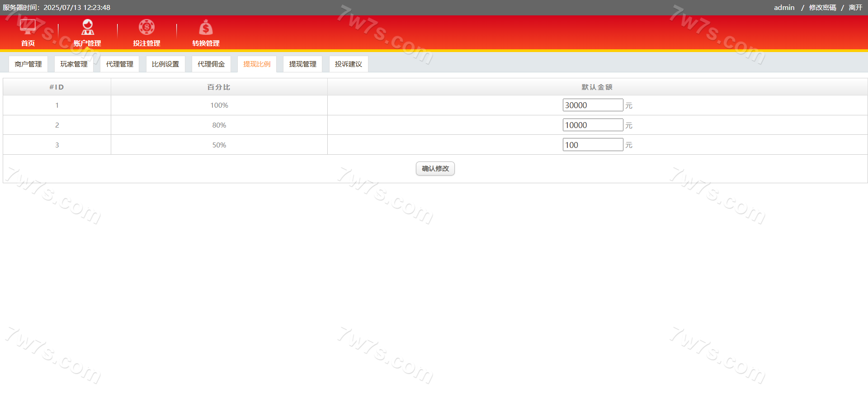
Task: Open the 玩家管理 tab
Action: pos(74,64)
